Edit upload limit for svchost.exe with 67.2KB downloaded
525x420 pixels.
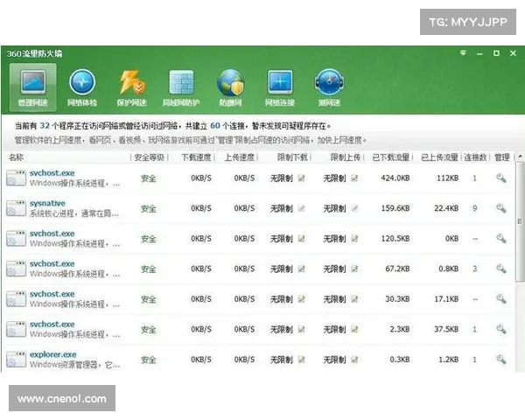point(354,269)
